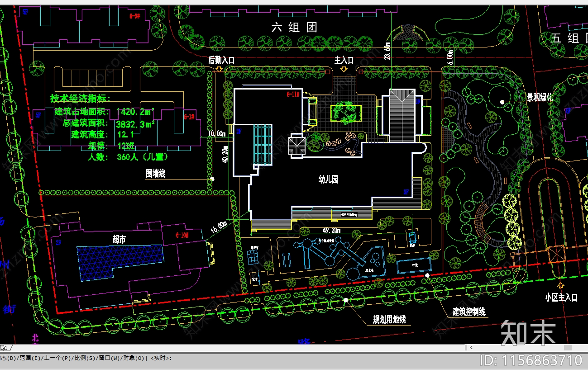The height and width of the screenshot is (378, 588).
Task: Click the white leader dot for 规划用地线
Action: 346,299
